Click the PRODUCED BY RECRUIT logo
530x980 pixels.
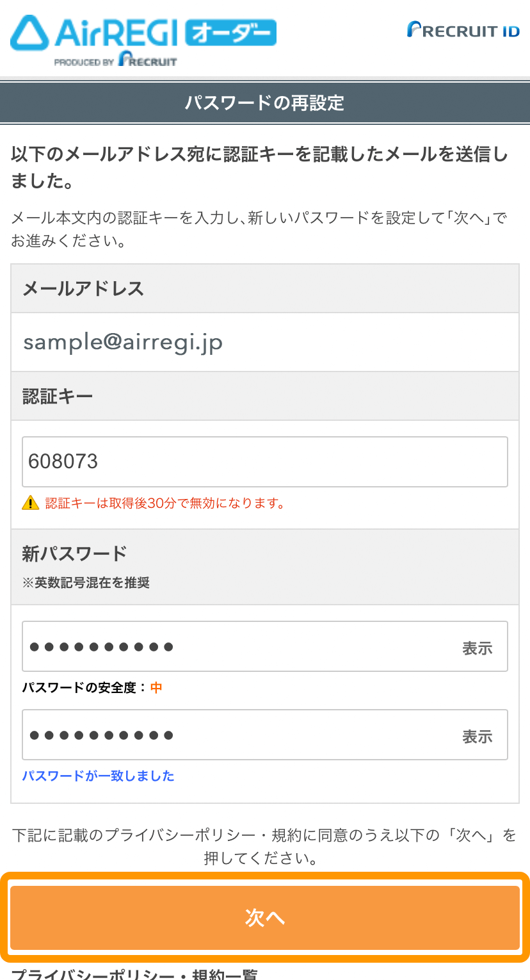pos(115,60)
